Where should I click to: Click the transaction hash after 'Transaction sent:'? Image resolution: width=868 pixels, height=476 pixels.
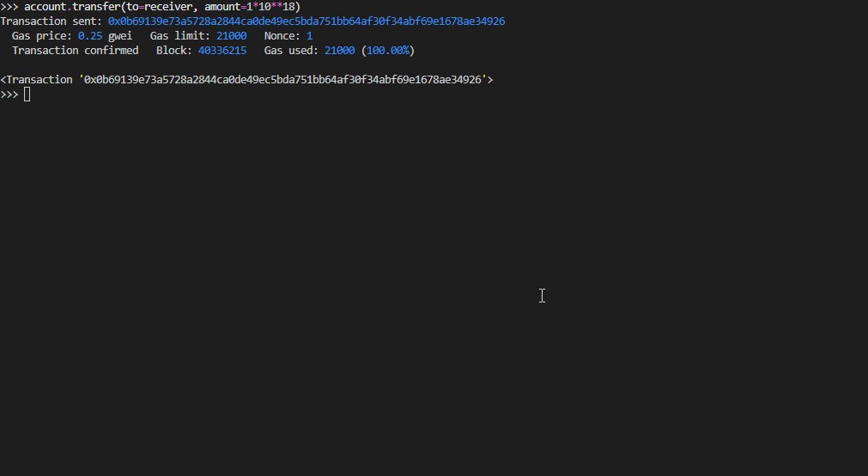(307, 21)
